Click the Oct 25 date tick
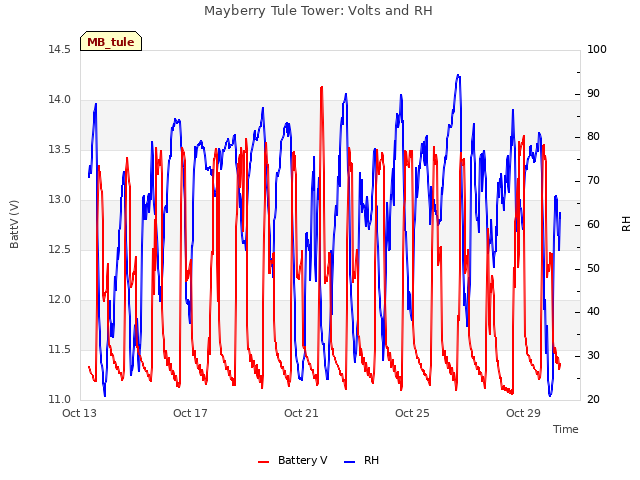 point(412,413)
